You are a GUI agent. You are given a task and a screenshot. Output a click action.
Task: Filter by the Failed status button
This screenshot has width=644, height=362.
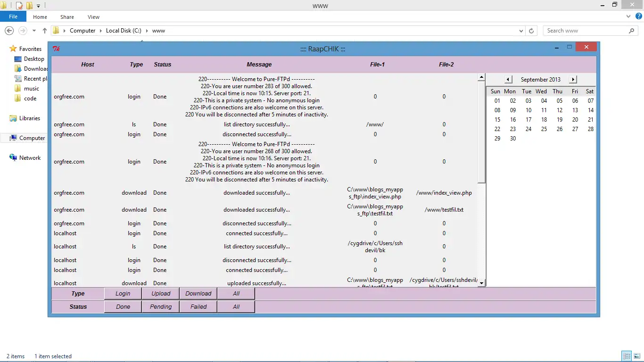198,307
